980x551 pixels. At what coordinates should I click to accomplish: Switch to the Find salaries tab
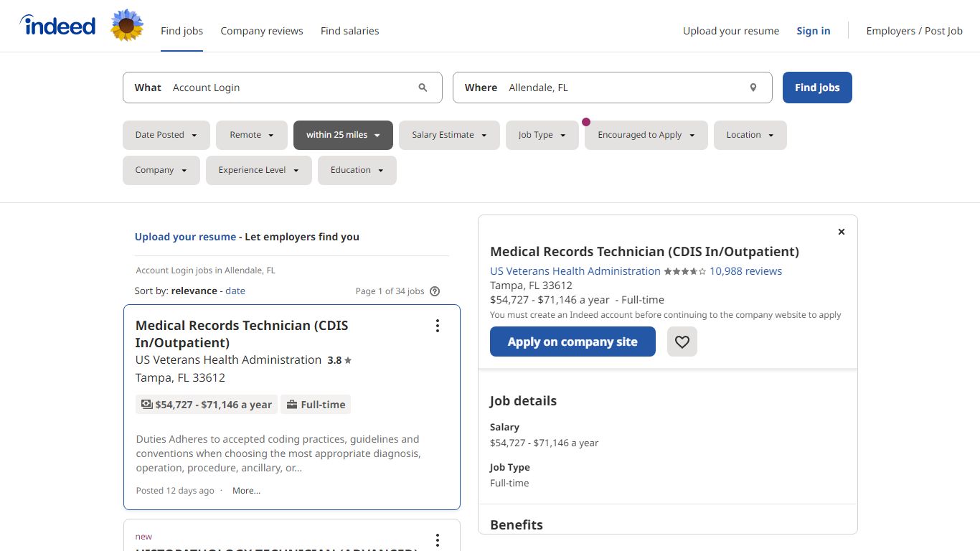(x=349, y=31)
